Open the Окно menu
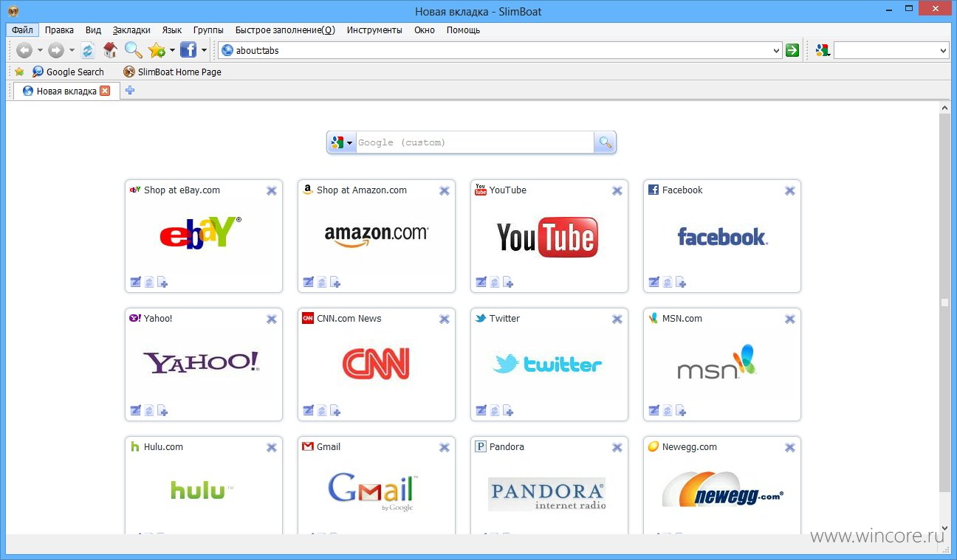 tap(425, 30)
